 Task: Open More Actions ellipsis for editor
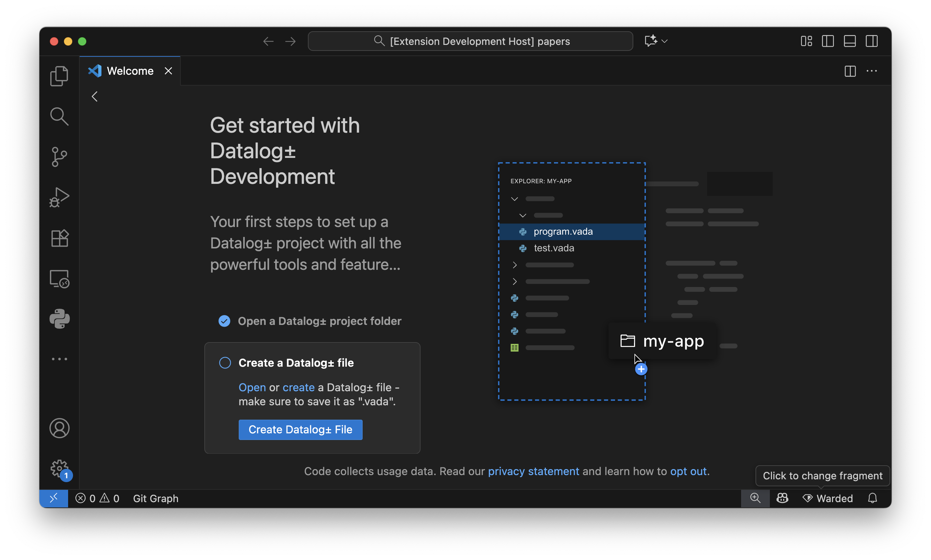pyautogui.click(x=871, y=71)
